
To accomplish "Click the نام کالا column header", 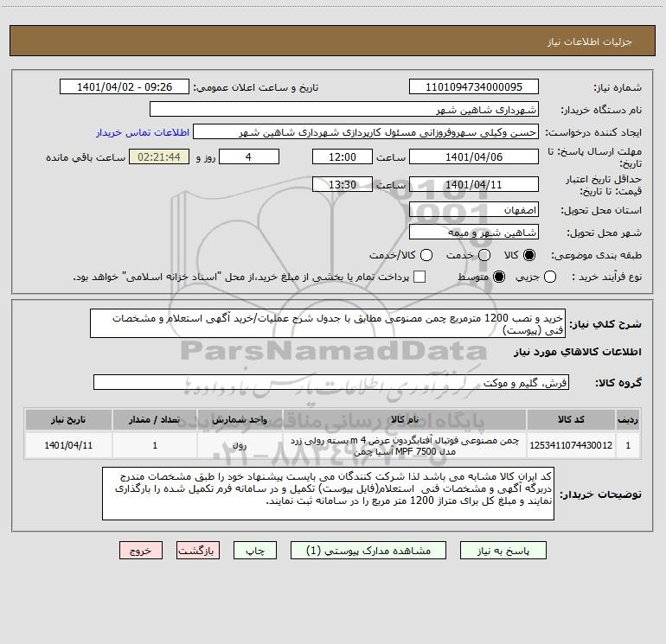I will (405, 419).
